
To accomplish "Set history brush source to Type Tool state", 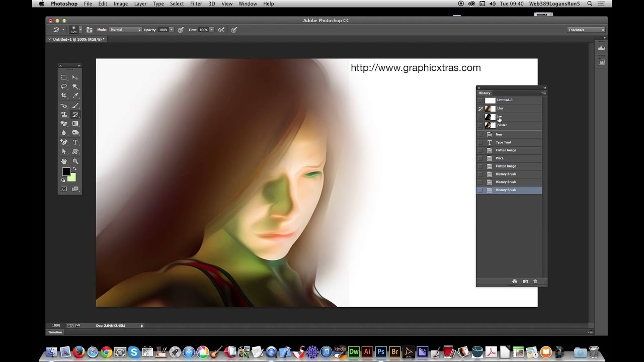I will pyautogui.click(x=480, y=142).
